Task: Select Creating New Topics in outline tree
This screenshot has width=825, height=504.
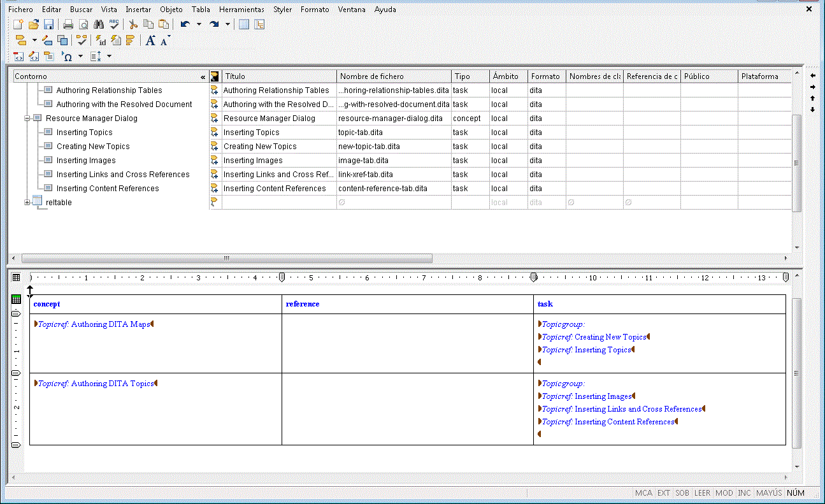Action: (x=93, y=147)
